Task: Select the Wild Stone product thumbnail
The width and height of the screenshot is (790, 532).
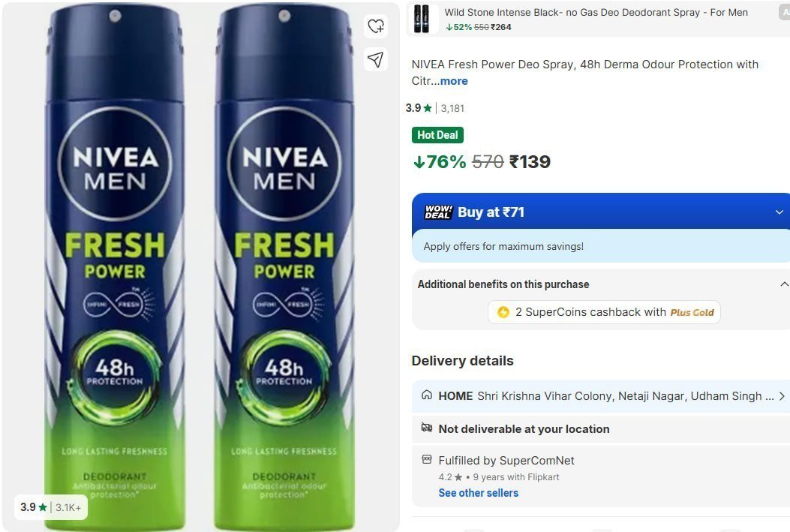Action: tap(422, 19)
